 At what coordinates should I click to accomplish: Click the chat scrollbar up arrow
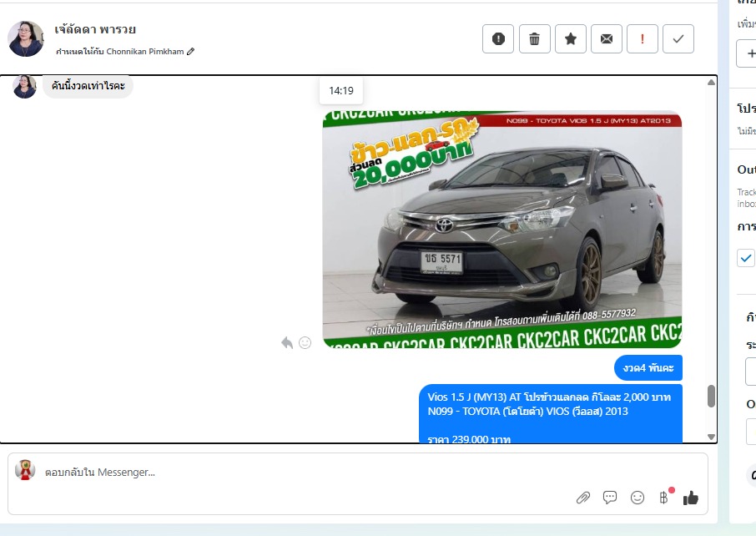[x=711, y=82]
